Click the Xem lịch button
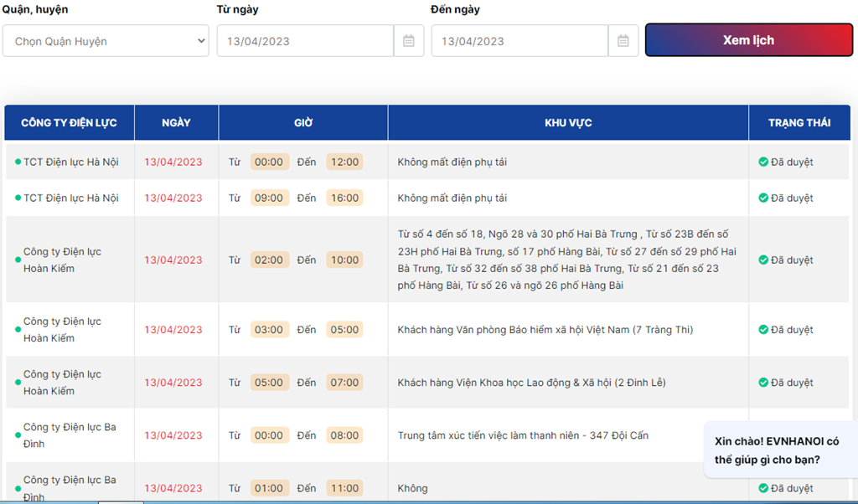Viewport: 858px width, 504px height. click(748, 40)
